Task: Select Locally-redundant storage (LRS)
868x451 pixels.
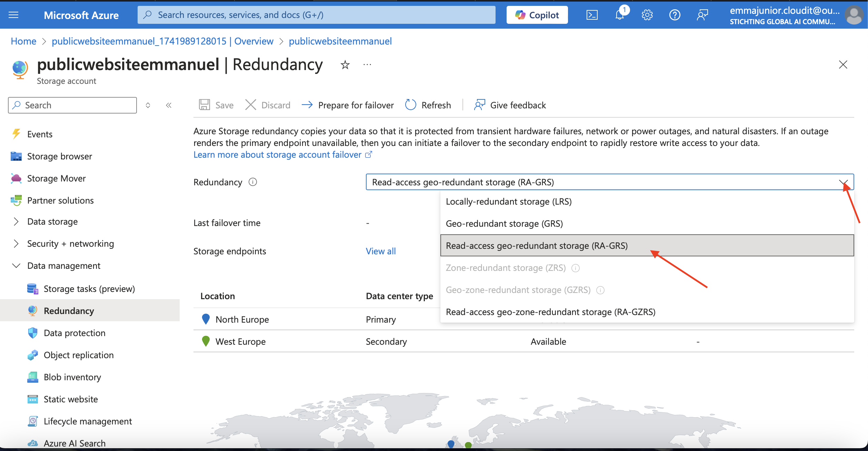Action: 647,202
